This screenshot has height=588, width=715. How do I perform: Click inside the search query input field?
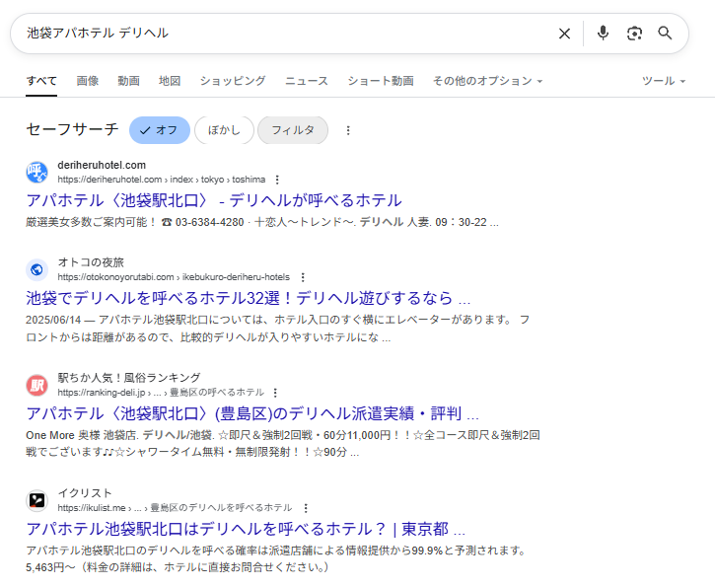point(286,34)
